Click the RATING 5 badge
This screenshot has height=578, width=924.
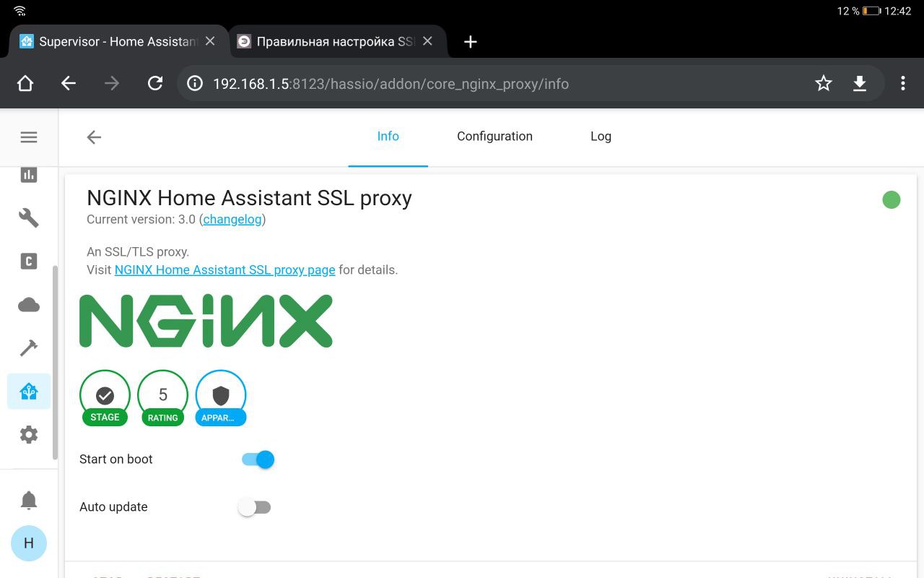[163, 397]
